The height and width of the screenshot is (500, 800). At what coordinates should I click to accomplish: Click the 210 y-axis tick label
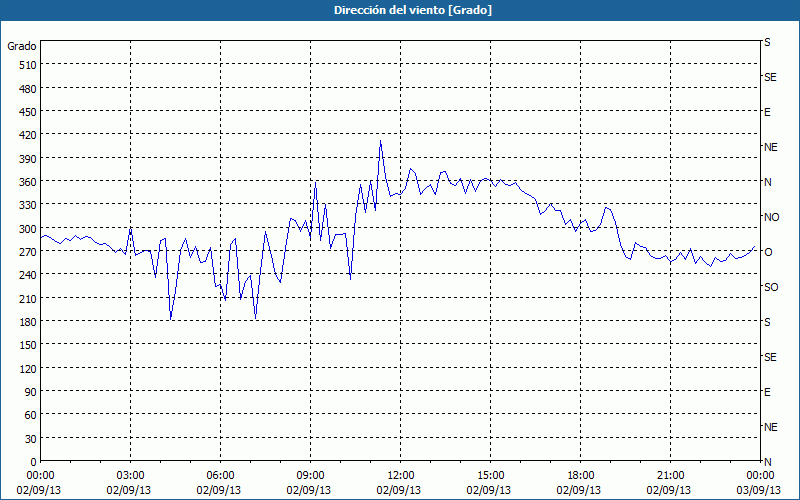click(x=28, y=299)
